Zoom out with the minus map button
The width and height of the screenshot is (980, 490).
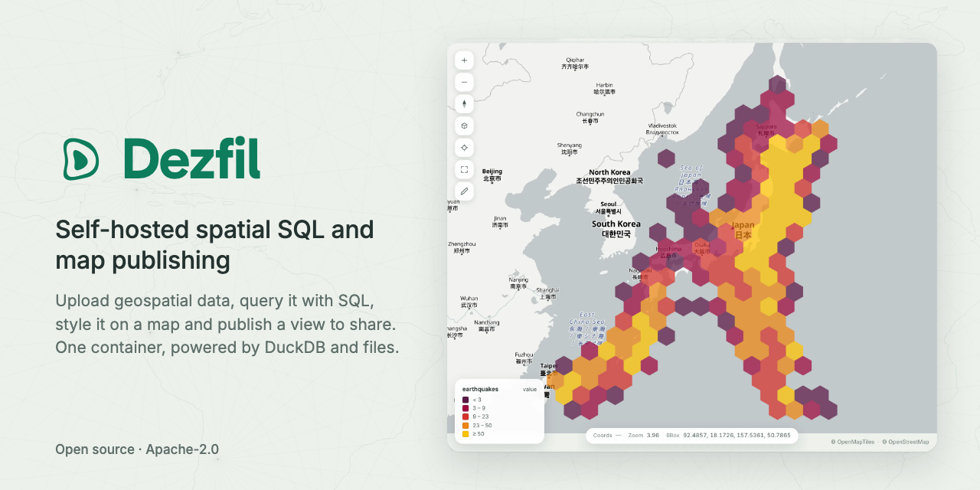tap(464, 82)
